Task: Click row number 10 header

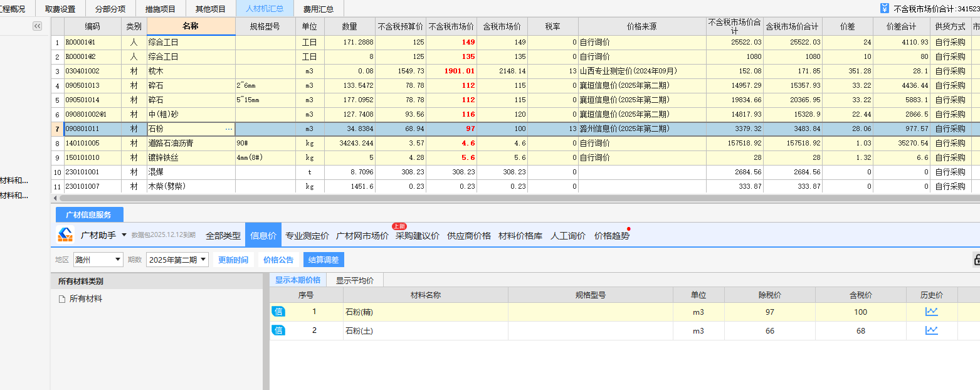Action: click(x=57, y=172)
